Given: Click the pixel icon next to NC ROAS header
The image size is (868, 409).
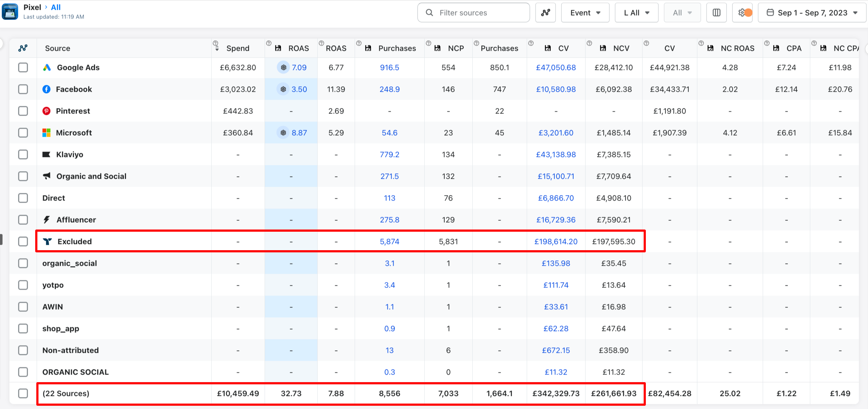Looking at the screenshot, I should coord(710,48).
